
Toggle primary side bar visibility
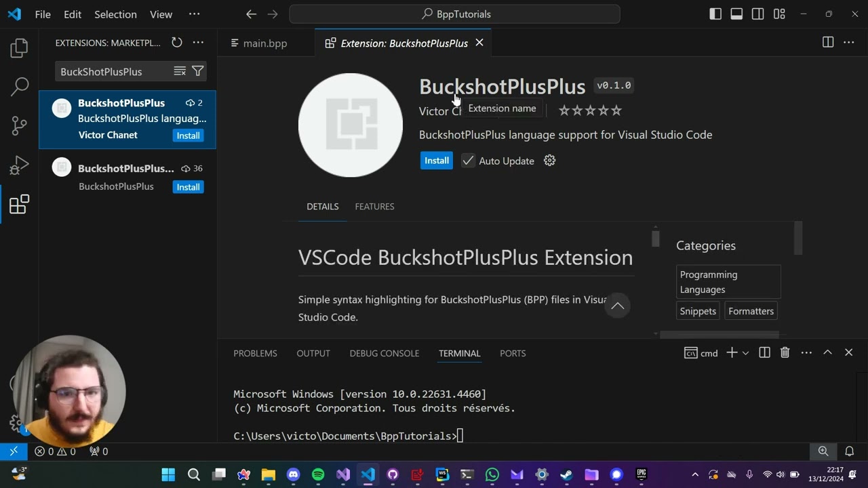pyautogui.click(x=715, y=14)
